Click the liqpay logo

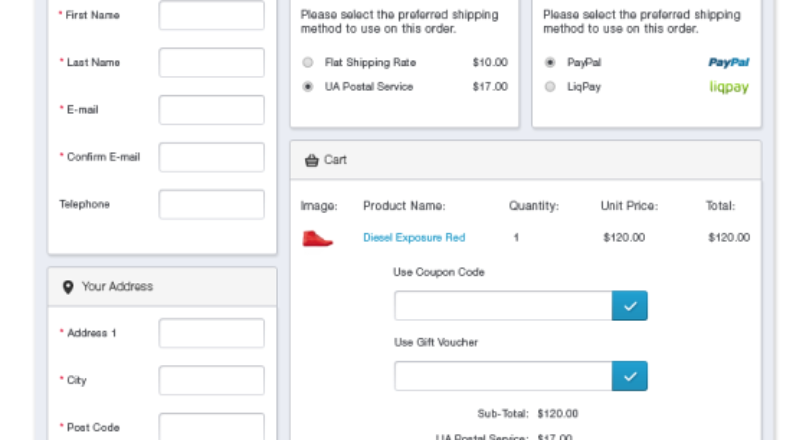tap(729, 87)
